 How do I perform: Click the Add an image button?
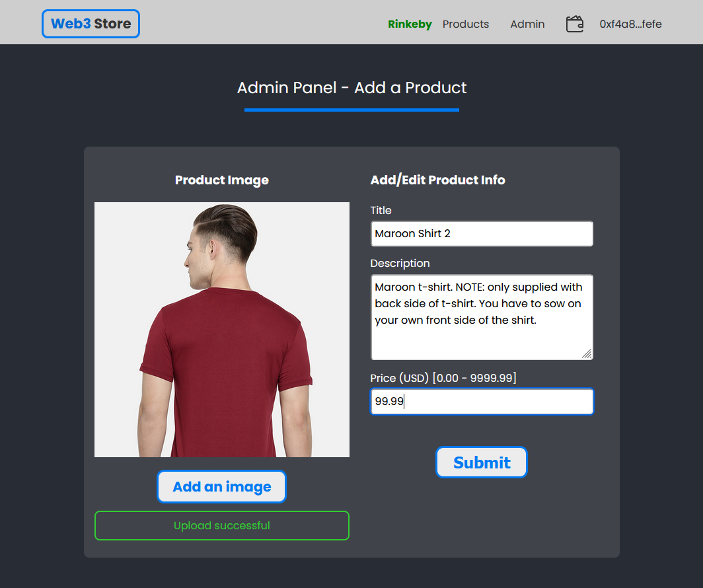[221, 487]
